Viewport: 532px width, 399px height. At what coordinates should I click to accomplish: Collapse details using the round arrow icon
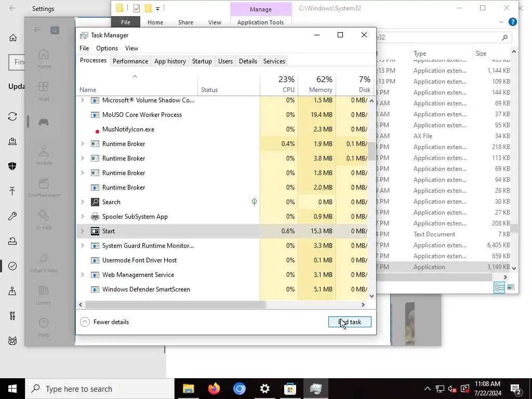point(85,322)
